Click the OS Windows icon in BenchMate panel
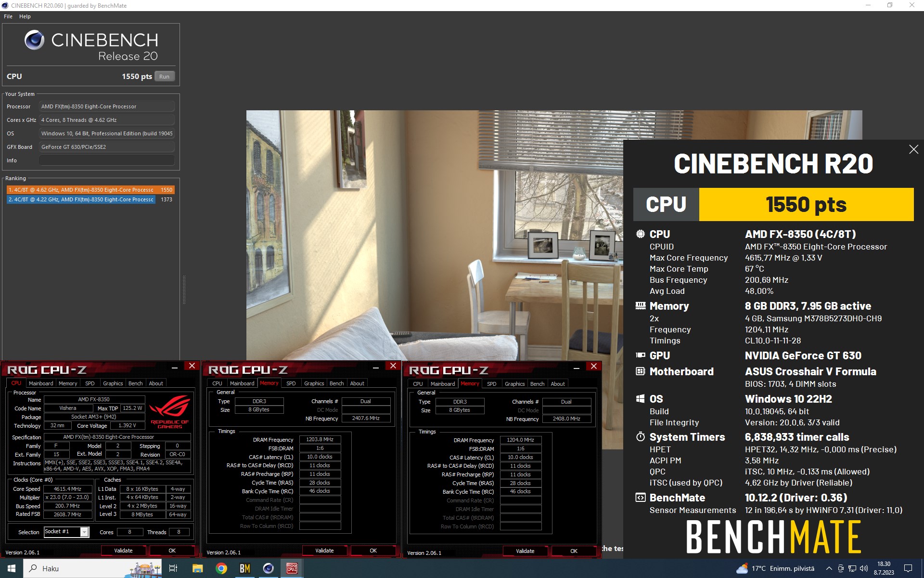 641,399
